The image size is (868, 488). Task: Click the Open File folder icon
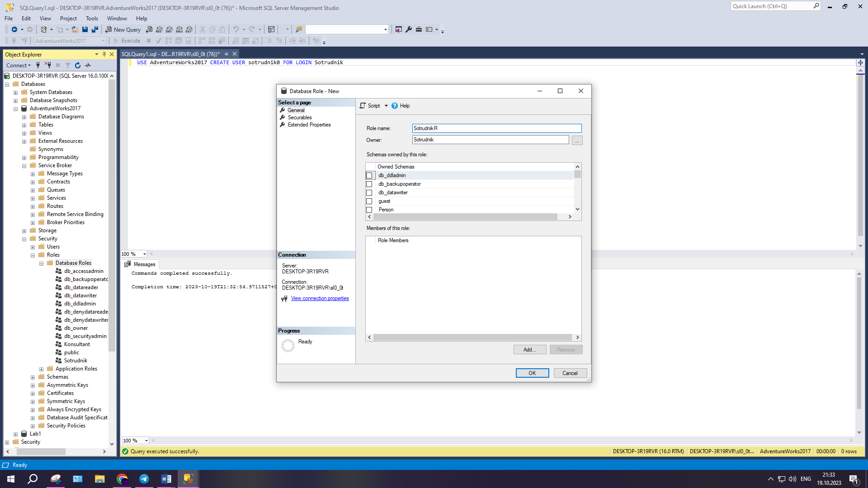click(x=75, y=29)
